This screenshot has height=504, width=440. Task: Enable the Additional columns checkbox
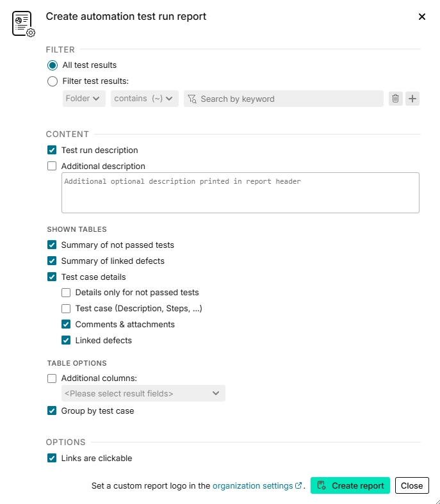click(x=52, y=378)
